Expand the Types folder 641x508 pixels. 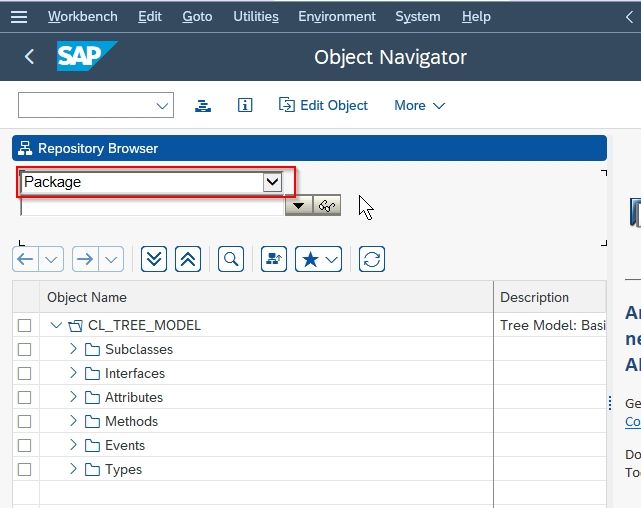click(73, 469)
